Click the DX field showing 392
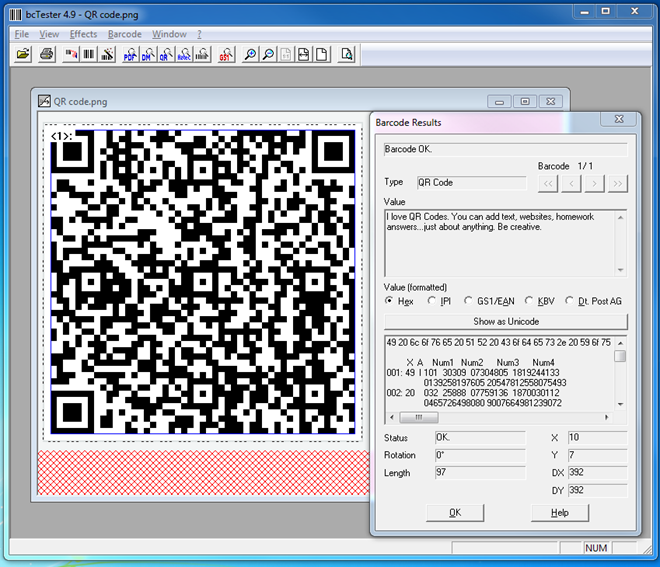This screenshot has width=660, height=567. coord(598,473)
